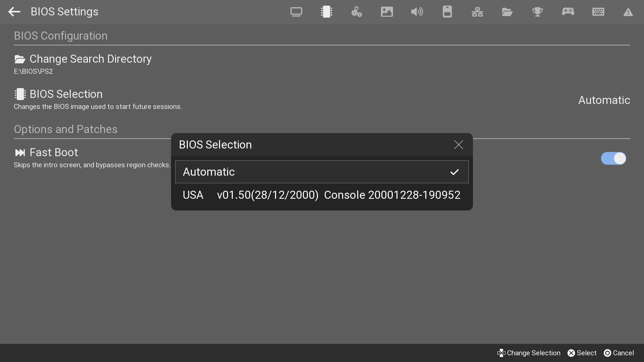Image resolution: width=644 pixels, height=362 pixels.
Task: Click Change Selection hint in footer
Action: tap(529, 353)
